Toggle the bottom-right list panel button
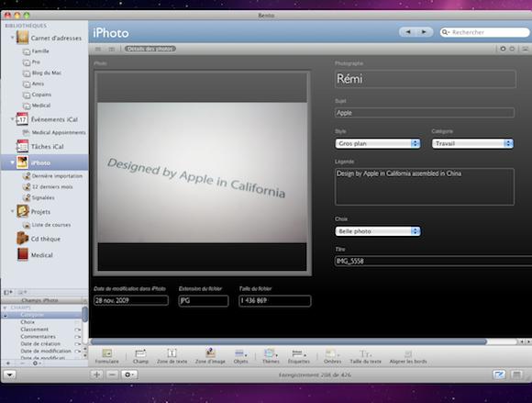This screenshot has width=532, height=403. pyautogui.click(x=516, y=375)
